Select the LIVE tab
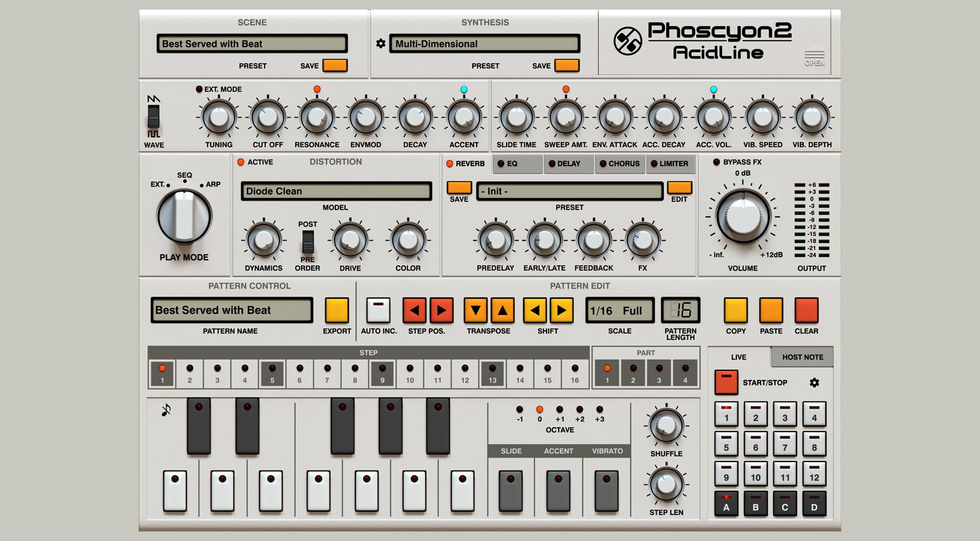This screenshot has height=541, width=980. coord(739,357)
